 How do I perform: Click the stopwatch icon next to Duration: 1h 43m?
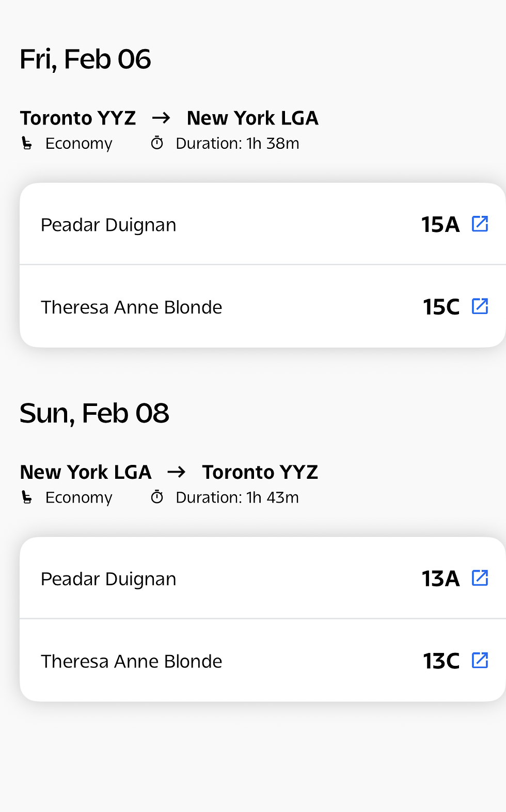pyautogui.click(x=157, y=497)
